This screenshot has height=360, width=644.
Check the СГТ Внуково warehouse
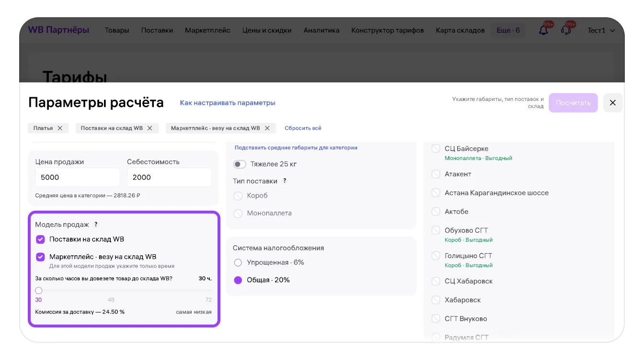(436, 318)
